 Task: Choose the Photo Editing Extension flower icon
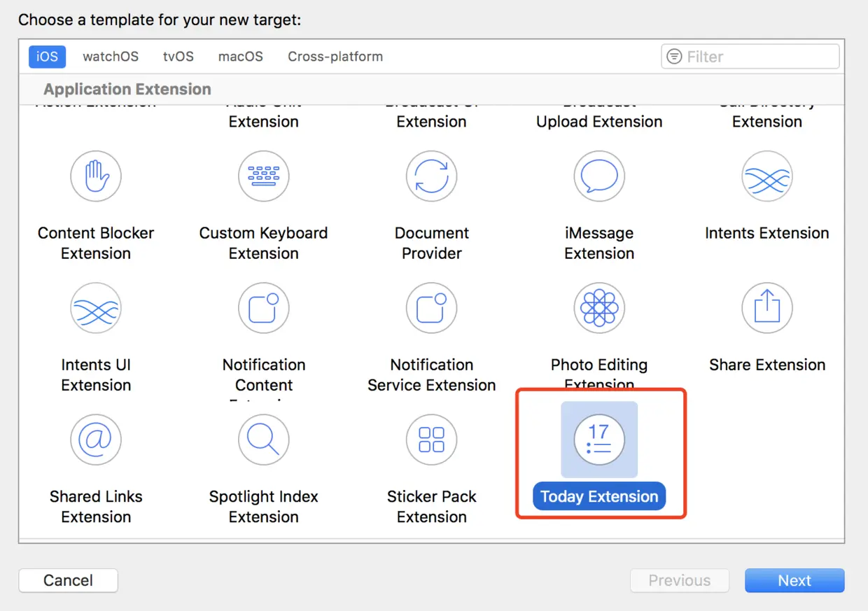pos(599,308)
